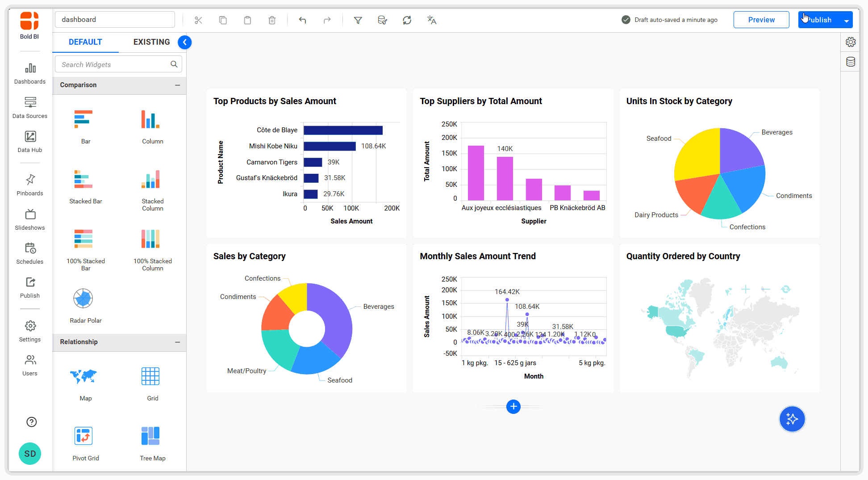
Task: Open the Publish dropdown arrow
Action: 847,20
